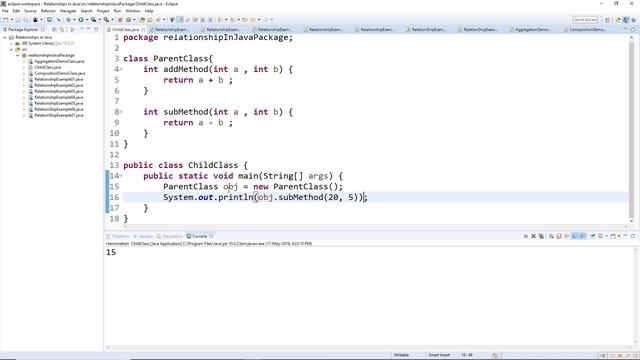Open the Source menu
Image resolution: width=640 pixels, height=360 pixels.
[30, 11]
